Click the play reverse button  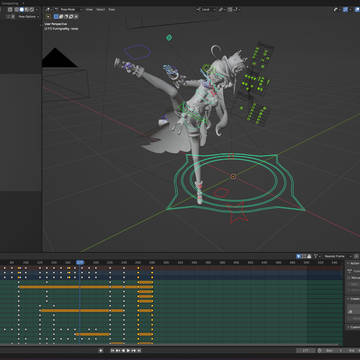123,350
